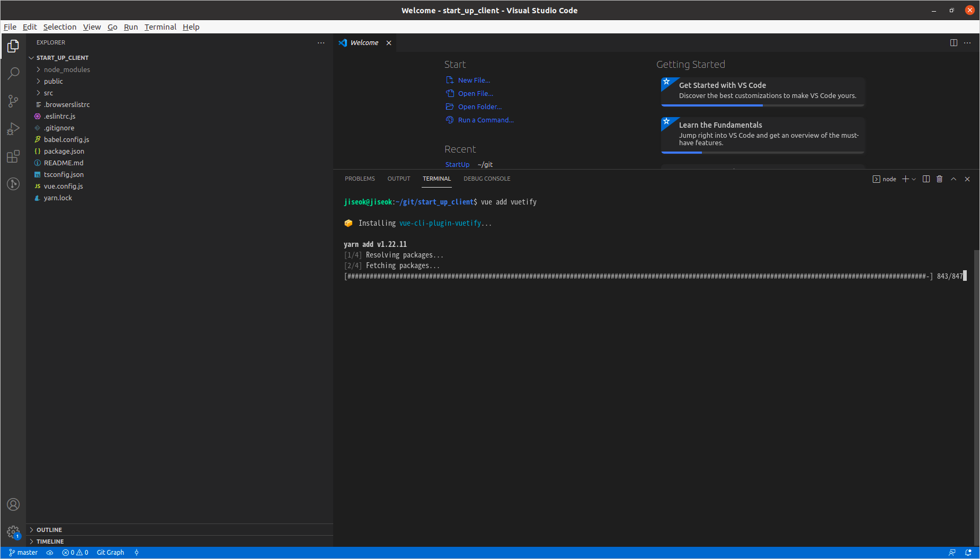This screenshot has width=980, height=559.
Task: Open the .eslintrc.js file
Action: pos(179,116)
